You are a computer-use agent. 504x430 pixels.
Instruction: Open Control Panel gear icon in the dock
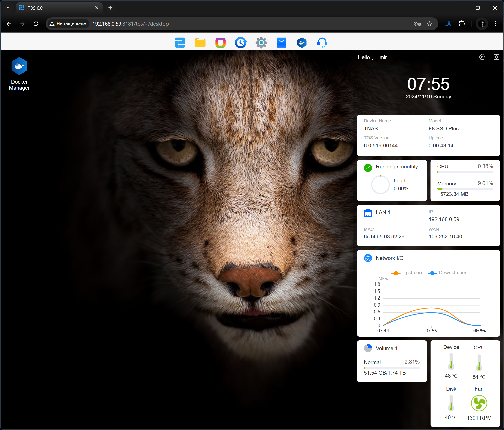click(x=261, y=43)
